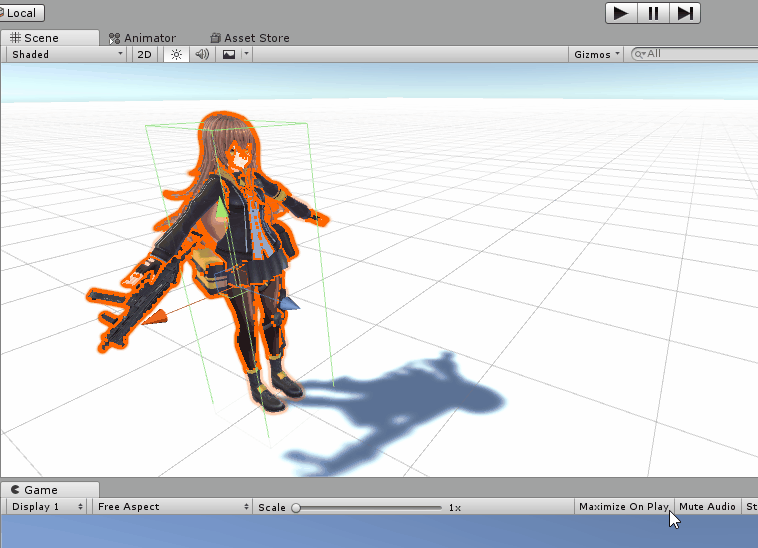Switch to the Animator tab
Viewport: 758px width, 548px height.
click(x=142, y=38)
